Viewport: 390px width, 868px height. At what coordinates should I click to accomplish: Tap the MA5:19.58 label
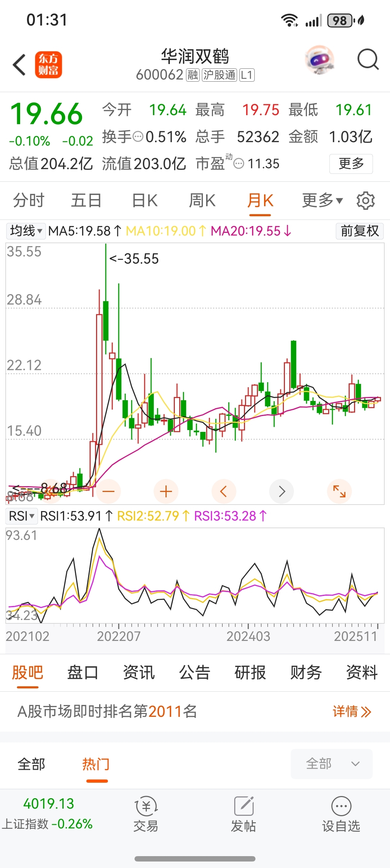coord(85,231)
